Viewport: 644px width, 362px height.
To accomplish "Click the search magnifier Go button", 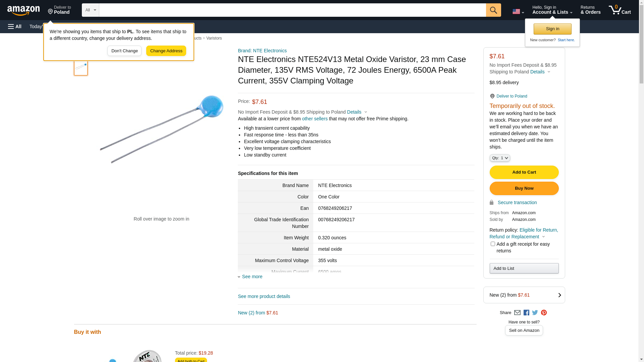I will pyautogui.click(x=493, y=10).
